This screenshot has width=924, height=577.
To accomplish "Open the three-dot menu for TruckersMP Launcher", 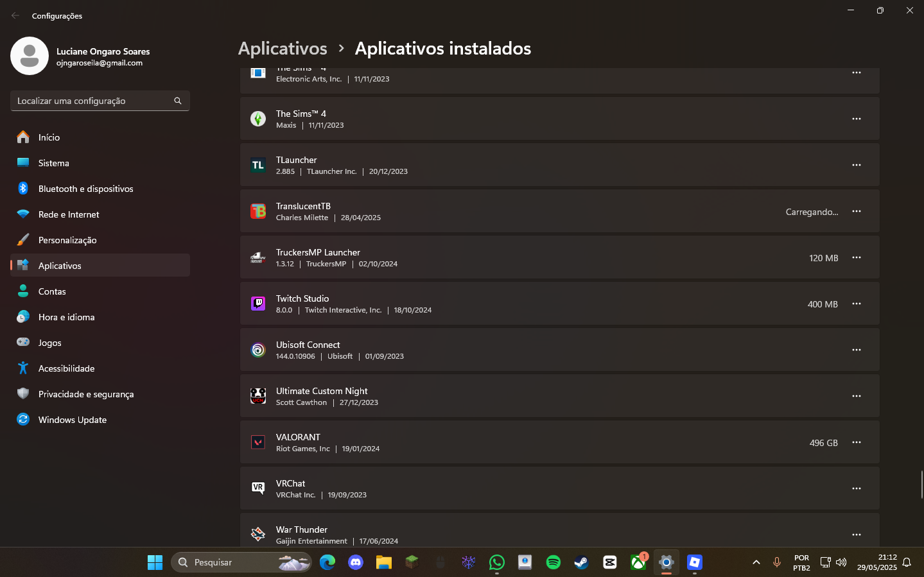I will pyautogui.click(x=856, y=257).
